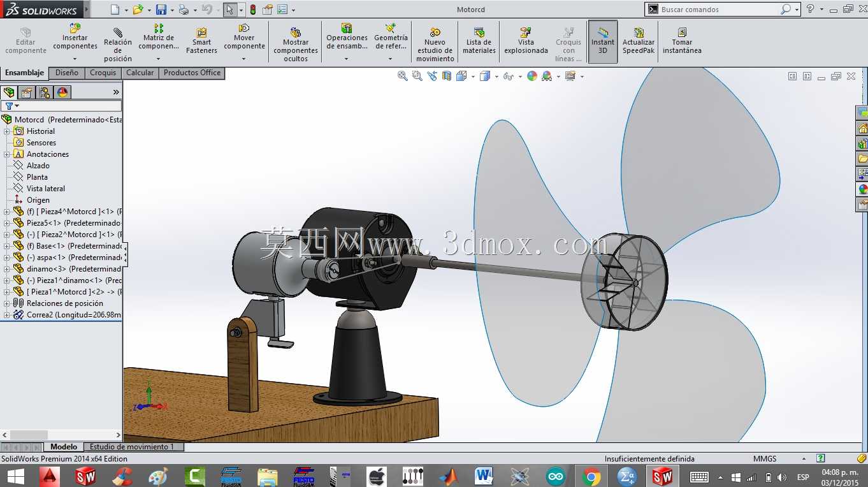The height and width of the screenshot is (487, 868).
Task: Click the Zoom to area icon
Action: point(417,76)
